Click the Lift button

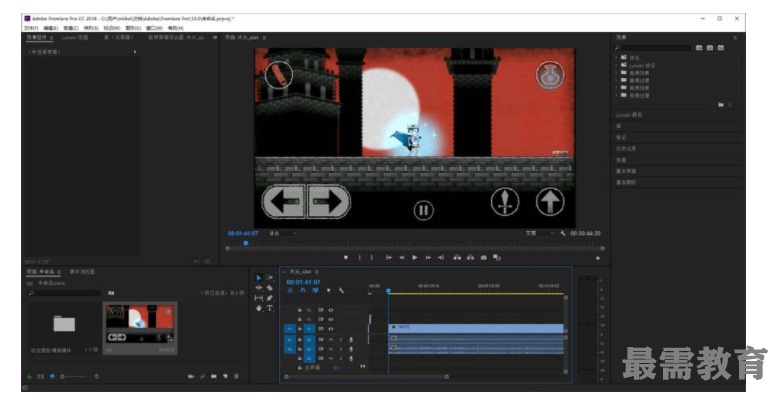point(457,257)
